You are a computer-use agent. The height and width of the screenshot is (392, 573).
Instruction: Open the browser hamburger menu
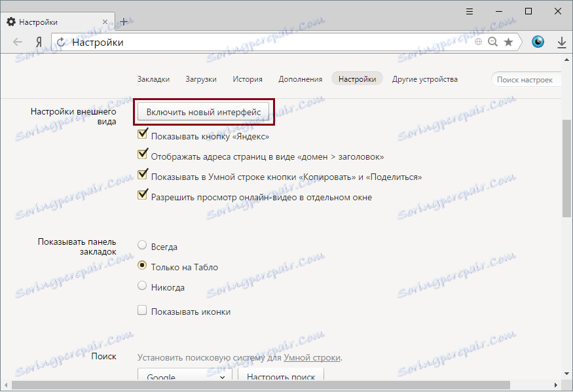tap(470, 11)
